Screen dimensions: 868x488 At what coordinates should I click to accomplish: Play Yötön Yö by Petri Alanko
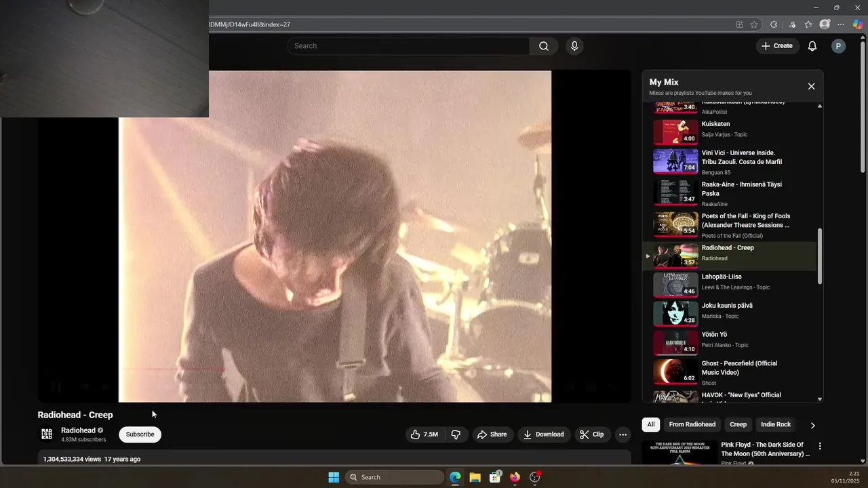point(730,343)
